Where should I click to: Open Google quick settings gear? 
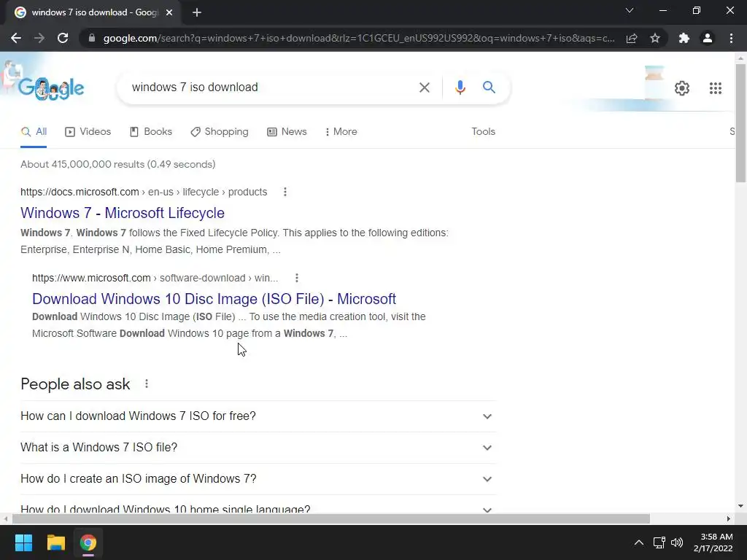point(682,88)
